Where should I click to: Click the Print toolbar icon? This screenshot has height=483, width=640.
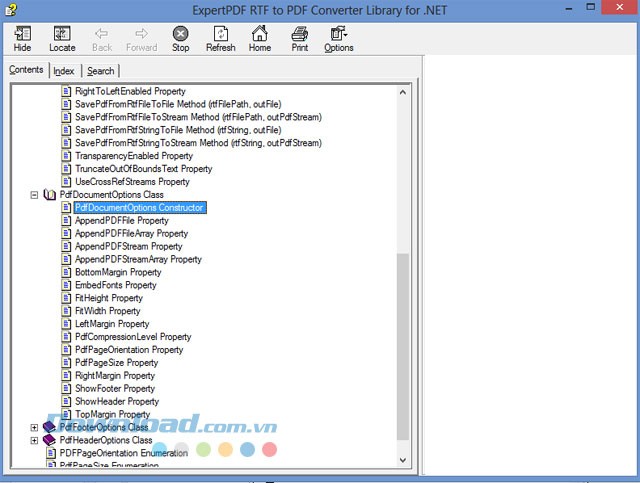point(300,33)
